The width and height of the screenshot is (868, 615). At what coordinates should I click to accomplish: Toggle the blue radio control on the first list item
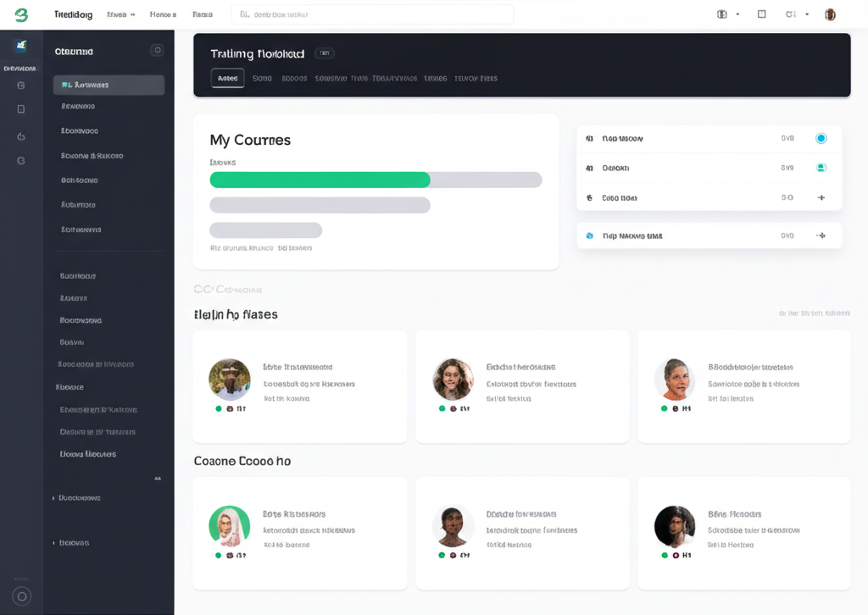click(x=821, y=138)
